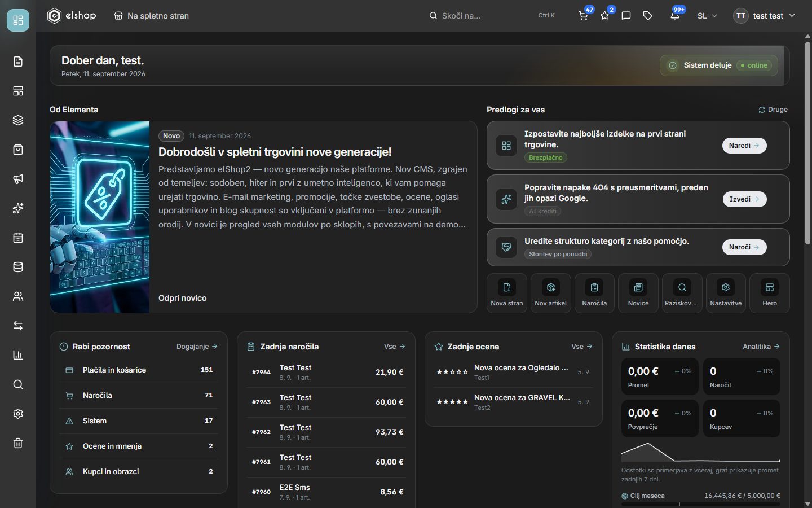Open the cart icon with badge 47
The image size is (812, 508).
tap(584, 16)
